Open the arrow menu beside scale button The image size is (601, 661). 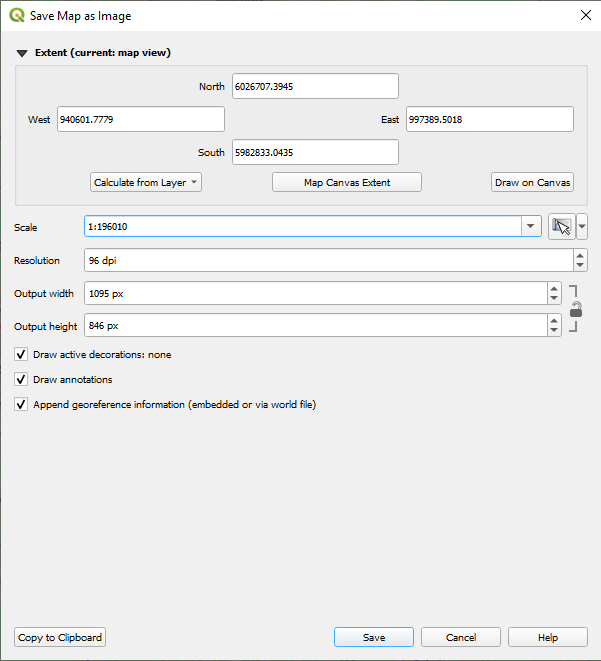coord(582,227)
